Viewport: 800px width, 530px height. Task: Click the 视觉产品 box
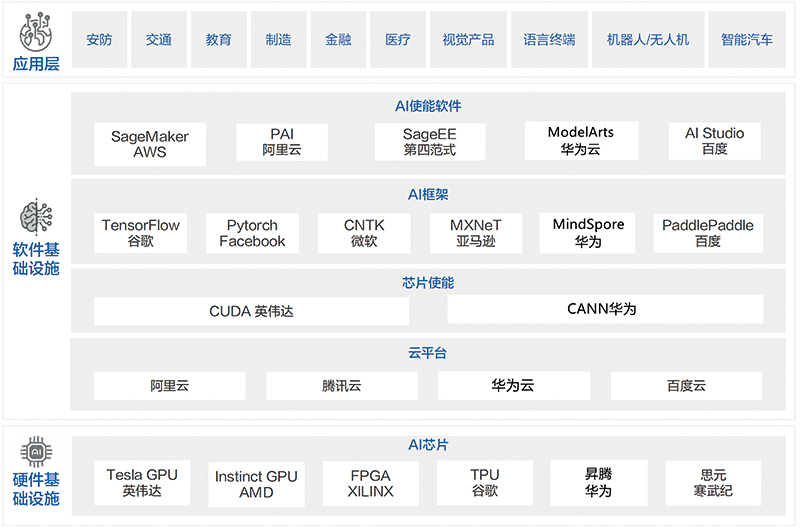pyautogui.click(x=468, y=40)
